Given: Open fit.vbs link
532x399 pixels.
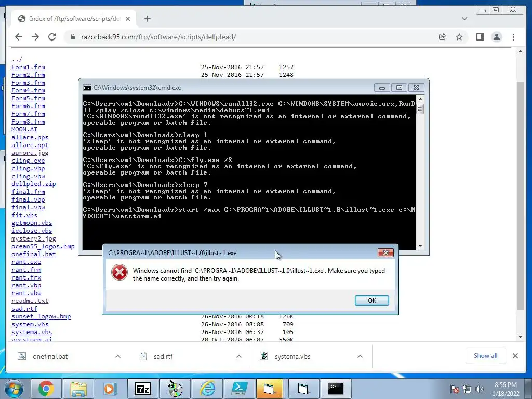Looking at the screenshot, I should 24,216.
